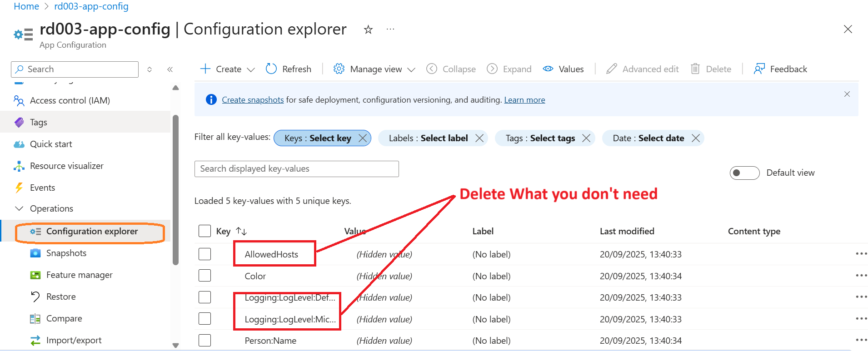Sort keys using the Key sort arrows
This screenshot has width=868, height=351.
241,232
